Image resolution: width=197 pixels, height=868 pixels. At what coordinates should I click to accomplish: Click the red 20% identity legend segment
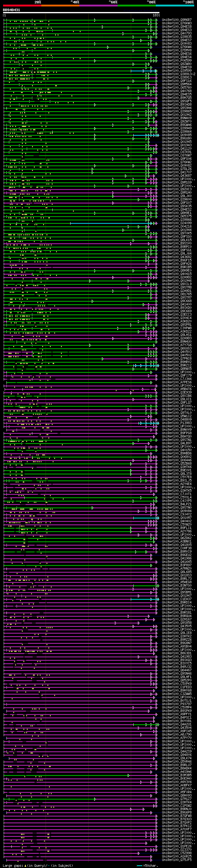pos(22,6)
